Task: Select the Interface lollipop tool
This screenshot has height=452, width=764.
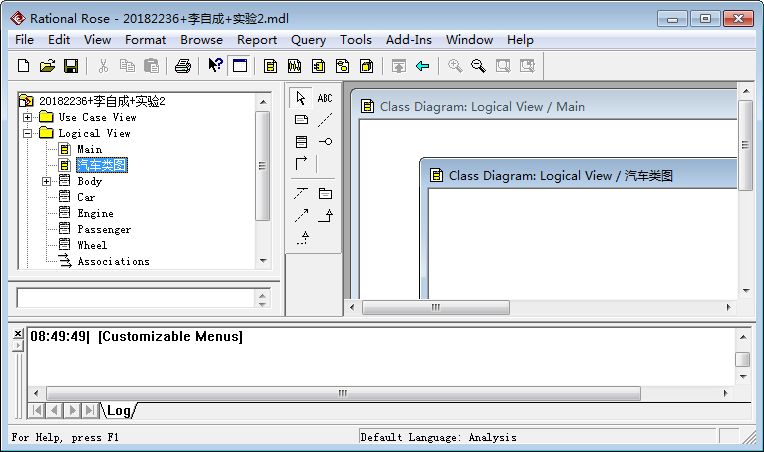Action: coord(325,142)
